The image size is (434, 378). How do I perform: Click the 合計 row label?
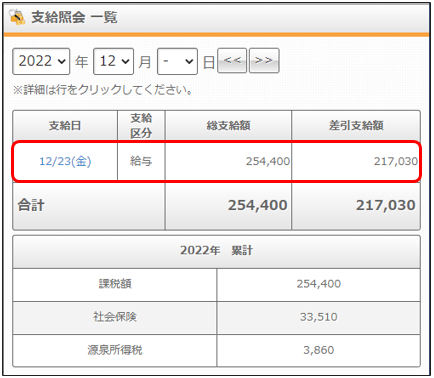pos(31,205)
